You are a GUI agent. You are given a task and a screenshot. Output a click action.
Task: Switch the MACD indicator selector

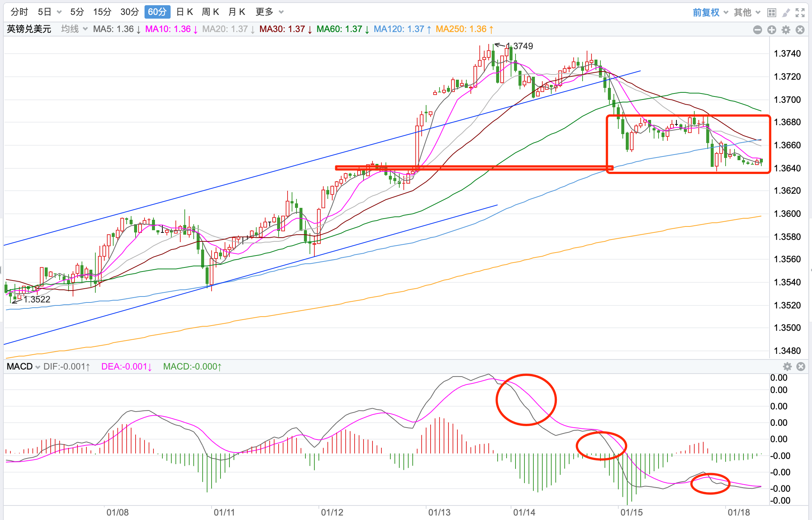(23, 367)
